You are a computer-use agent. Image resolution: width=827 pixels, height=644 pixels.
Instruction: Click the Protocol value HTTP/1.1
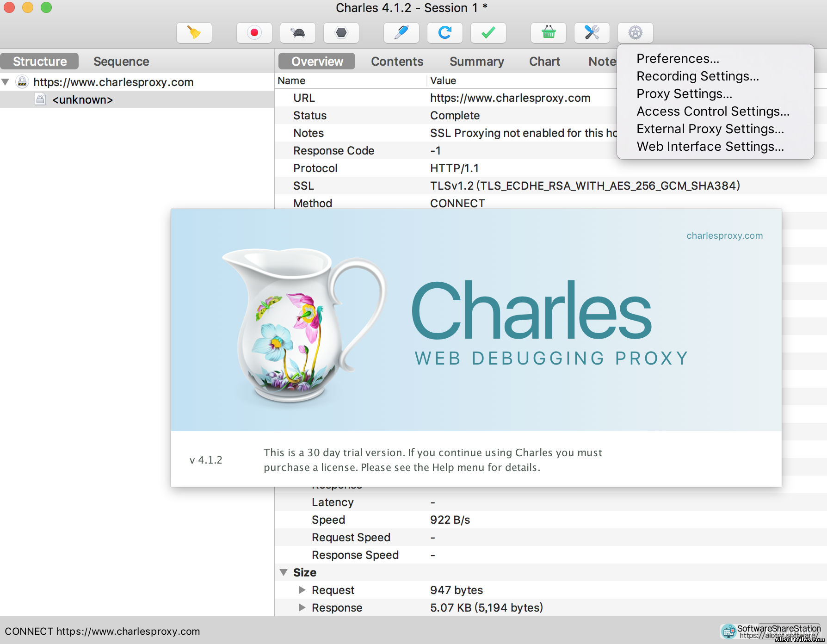pos(454,168)
